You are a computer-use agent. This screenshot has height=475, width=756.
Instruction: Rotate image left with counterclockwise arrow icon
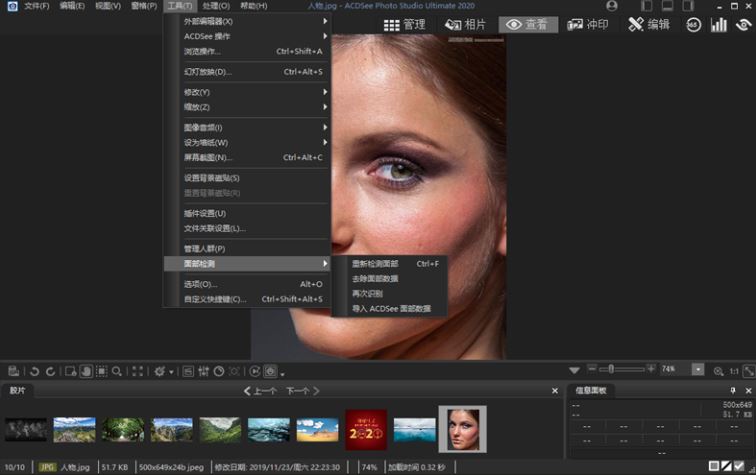pyautogui.click(x=34, y=371)
